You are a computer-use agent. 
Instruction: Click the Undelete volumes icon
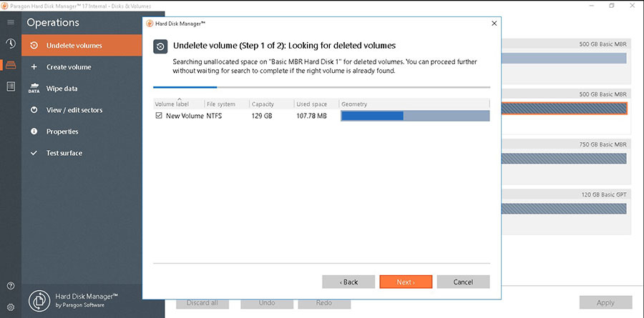point(34,46)
